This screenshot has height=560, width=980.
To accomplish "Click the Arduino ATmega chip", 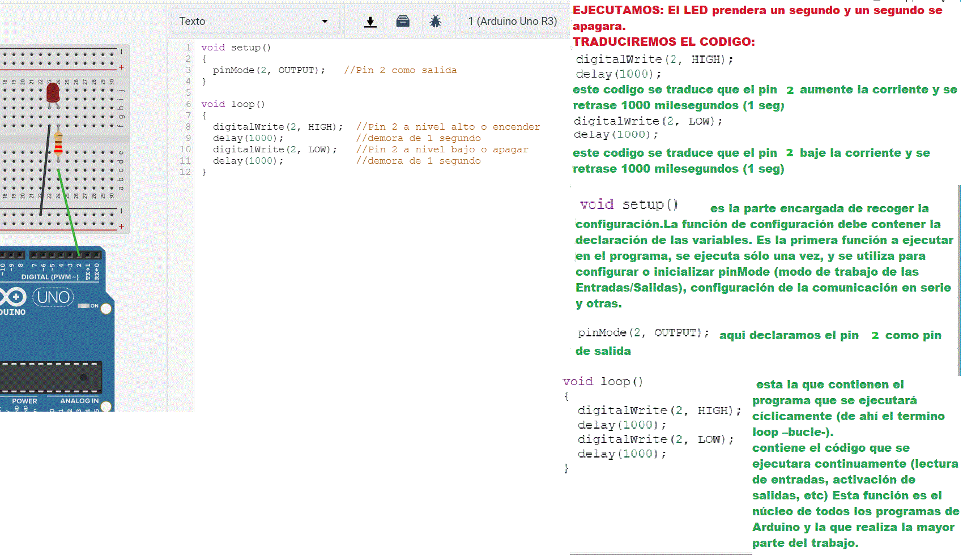I will pyautogui.click(x=51, y=377).
